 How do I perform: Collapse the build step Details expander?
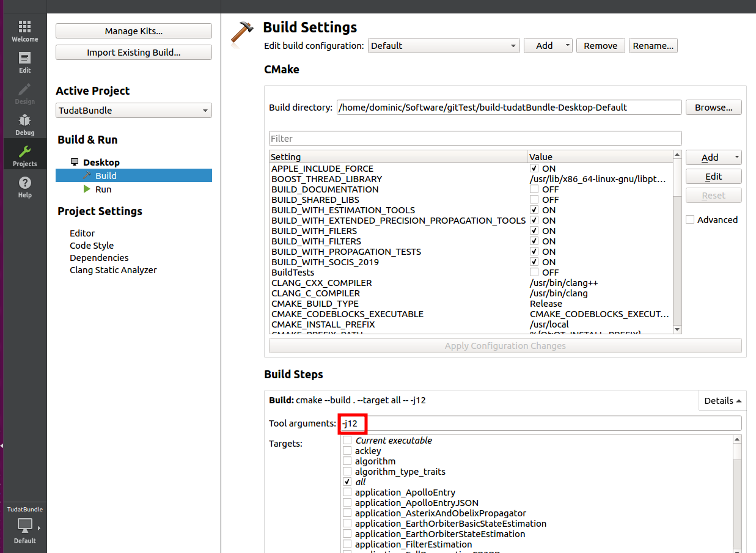(x=722, y=401)
